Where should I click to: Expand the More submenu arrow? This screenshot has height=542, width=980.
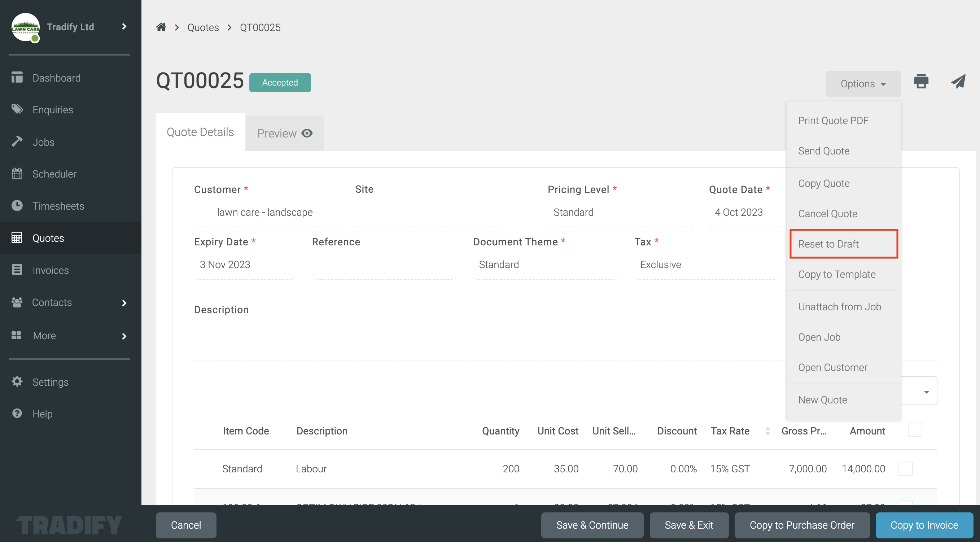click(x=124, y=336)
